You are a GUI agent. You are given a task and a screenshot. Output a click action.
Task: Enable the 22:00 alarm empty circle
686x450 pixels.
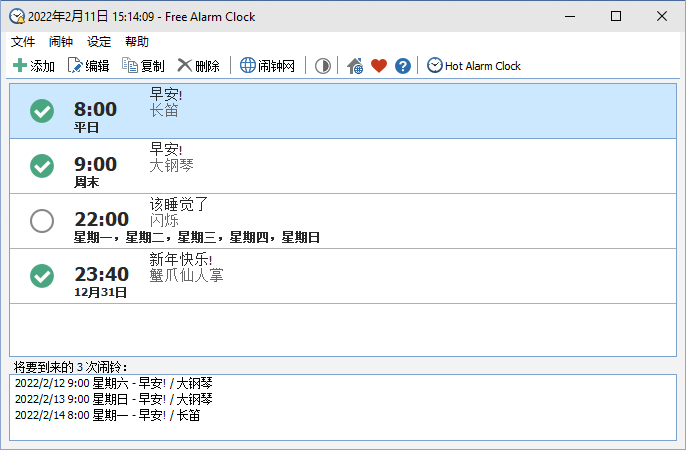(x=42, y=221)
